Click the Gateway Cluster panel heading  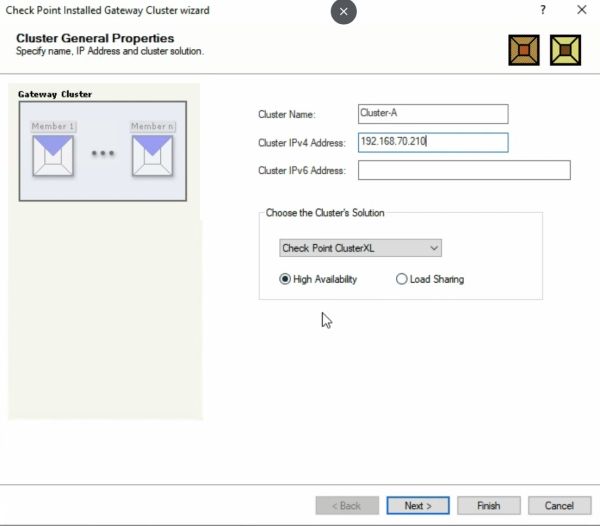coord(55,94)
